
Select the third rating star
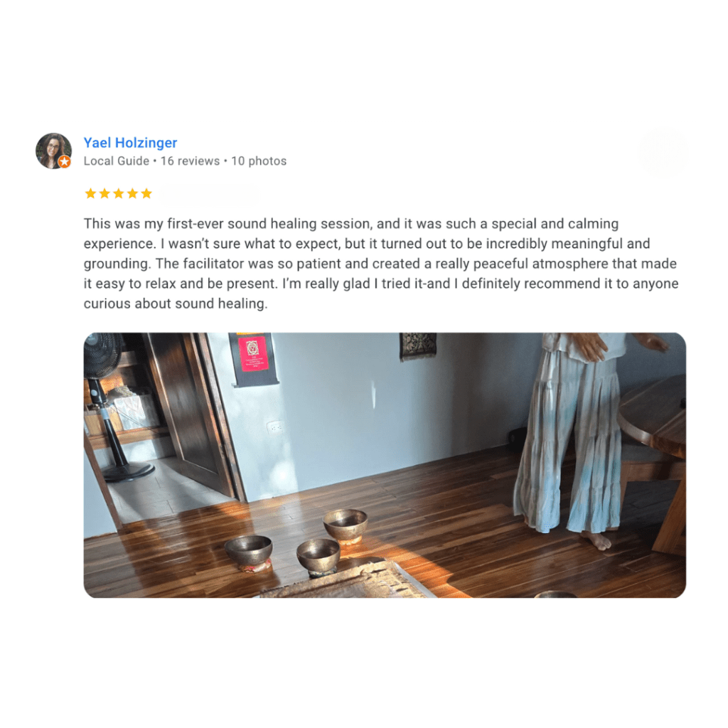coord(119,193)
